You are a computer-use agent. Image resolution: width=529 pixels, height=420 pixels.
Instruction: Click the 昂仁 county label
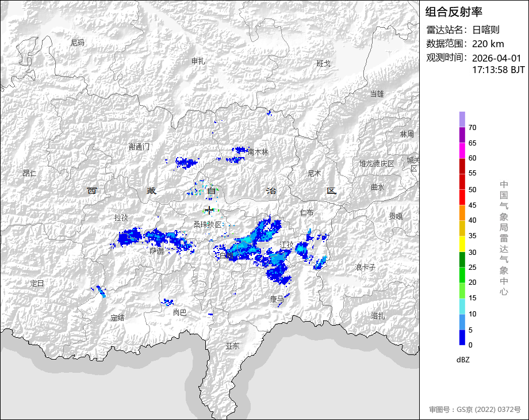click(x=29, y=173)
